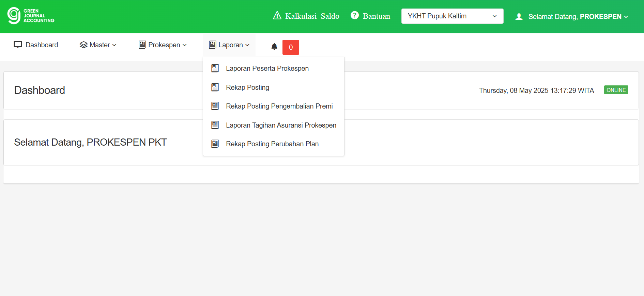Click the green ONLINE status badge
The width and height of the screenshot is (644, 296).
[616, 90]
